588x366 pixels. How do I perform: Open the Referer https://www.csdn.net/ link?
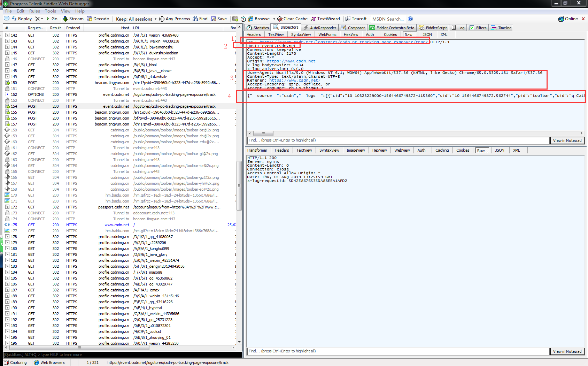[x=295, y=81]
